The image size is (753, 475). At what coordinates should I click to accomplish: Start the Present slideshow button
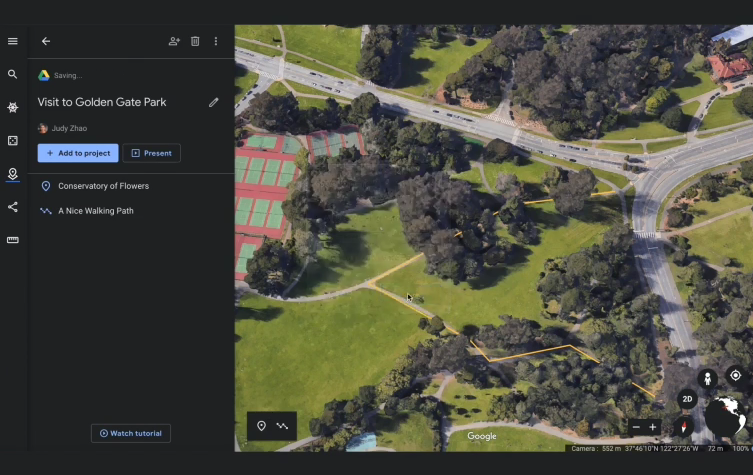pos(152,153)
